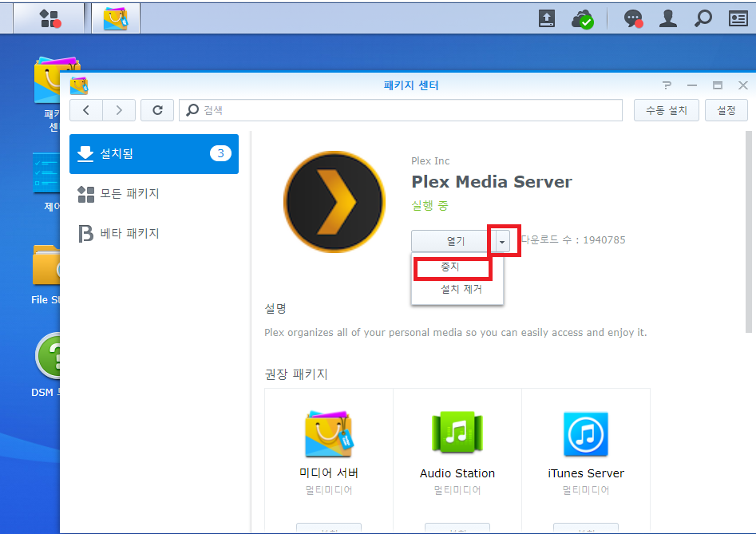This screenshot has height=534, width=756.
Task: Click the Plex Inc developer name
Action: click(430, 161)
